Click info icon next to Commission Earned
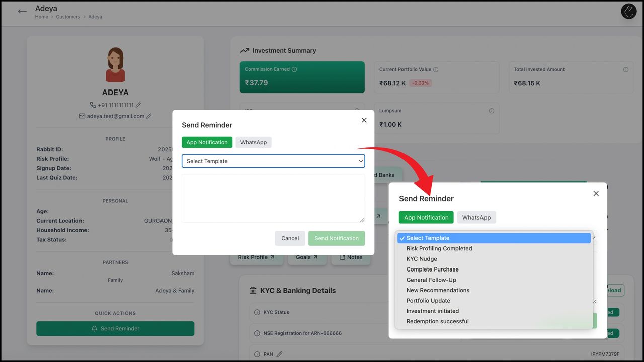Viewport: 644px width, 362px height. point(294,69)
